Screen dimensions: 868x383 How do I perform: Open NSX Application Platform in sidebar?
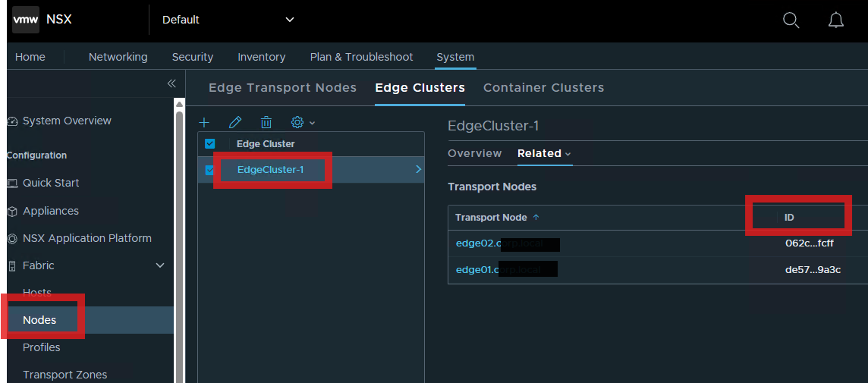coord(87,238)
